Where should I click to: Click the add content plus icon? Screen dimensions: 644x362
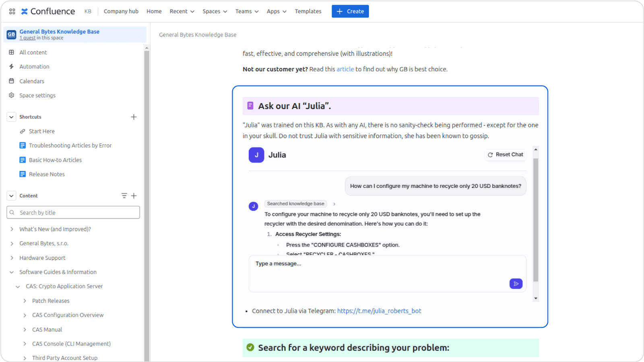click(134, 196)
